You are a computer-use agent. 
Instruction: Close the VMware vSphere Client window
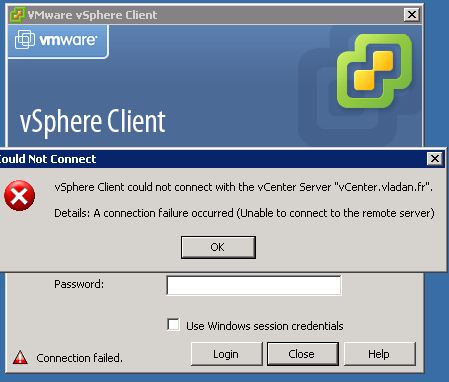coord(412,15)
